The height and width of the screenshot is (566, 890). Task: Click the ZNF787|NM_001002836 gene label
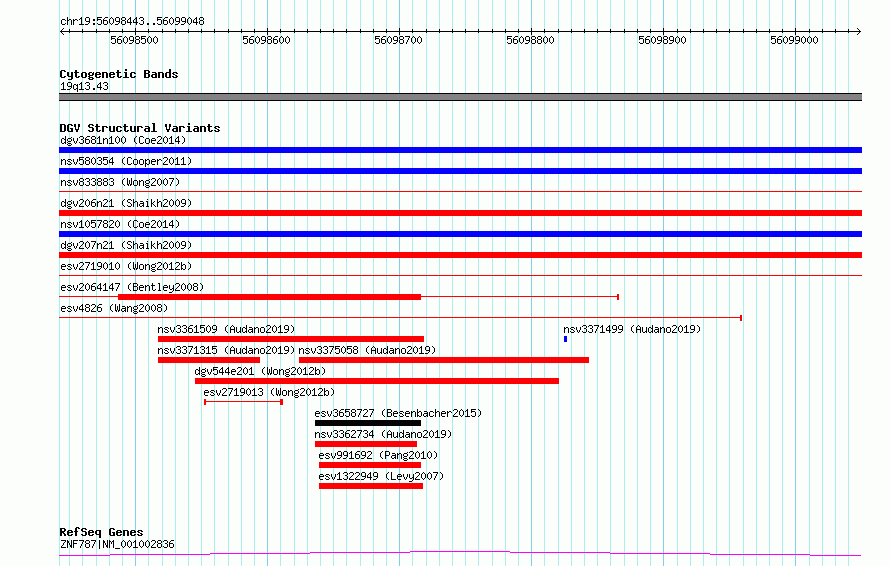[117, 544]
